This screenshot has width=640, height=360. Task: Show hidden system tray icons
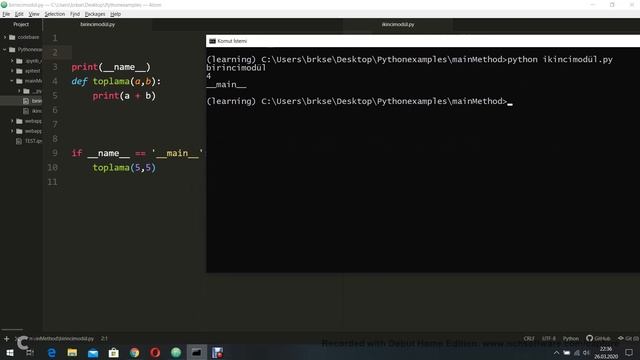pos(556,353)
